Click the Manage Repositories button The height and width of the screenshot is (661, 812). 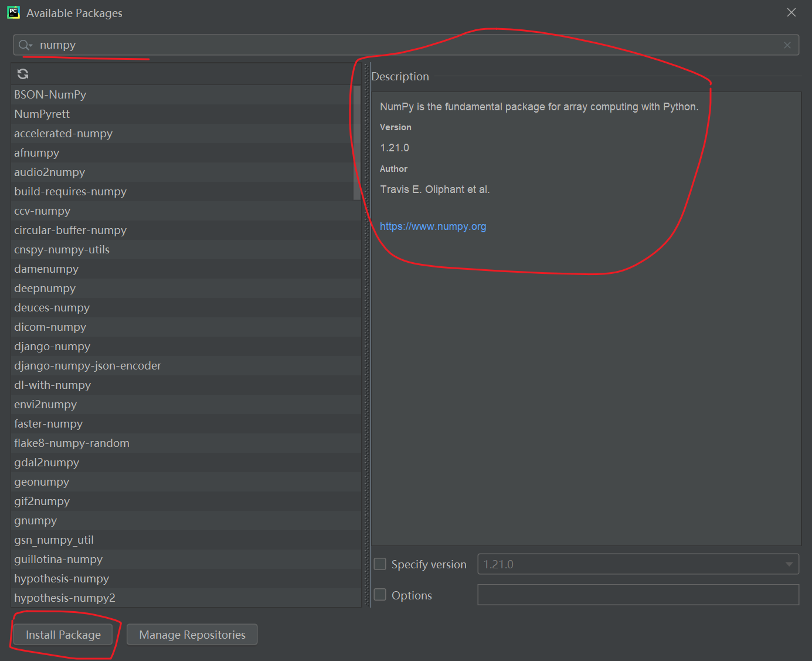[192, 635]
